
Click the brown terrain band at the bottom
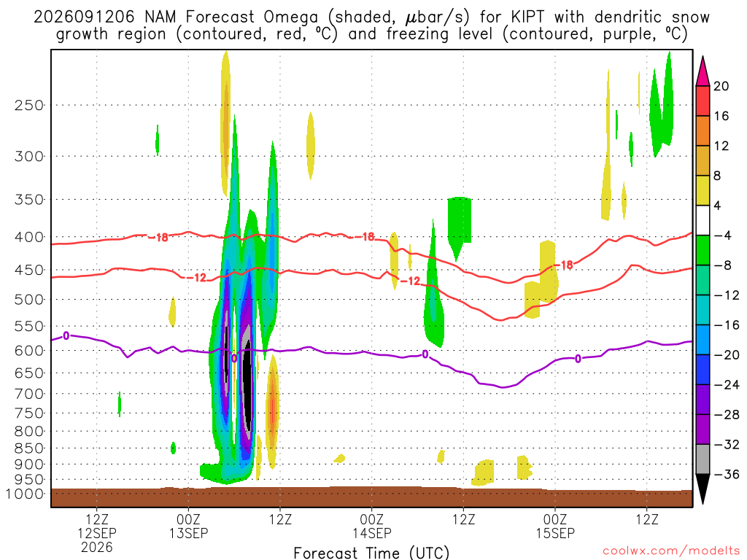pyautogui.click(x=371, y=497)
